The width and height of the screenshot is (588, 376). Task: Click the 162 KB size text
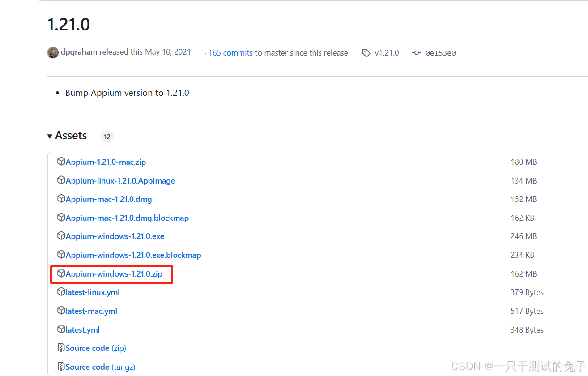[x=522, y=218]
